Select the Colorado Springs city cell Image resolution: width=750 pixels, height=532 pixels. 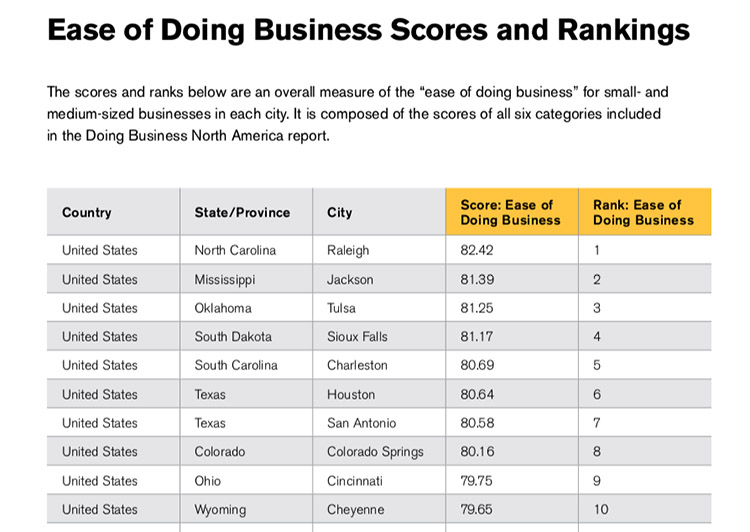[375, 452]
